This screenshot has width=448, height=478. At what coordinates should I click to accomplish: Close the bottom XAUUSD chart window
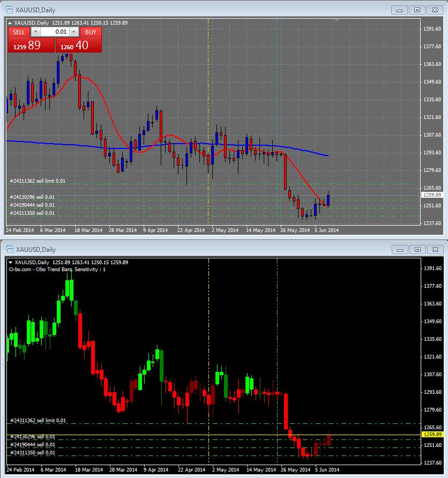(436, 249)
